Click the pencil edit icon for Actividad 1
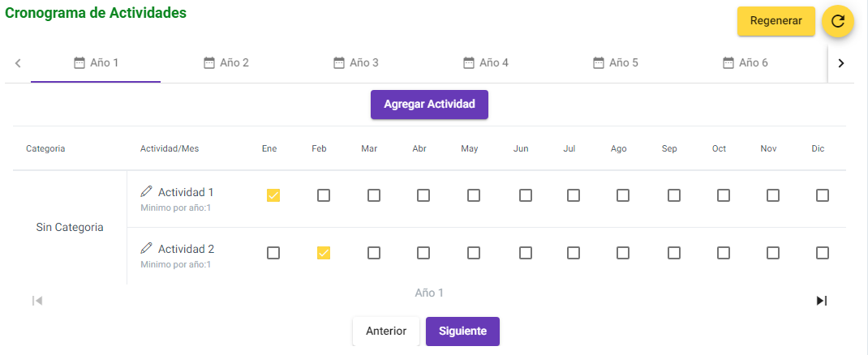This screenshot has width=868, height=355. pos(146,191)
